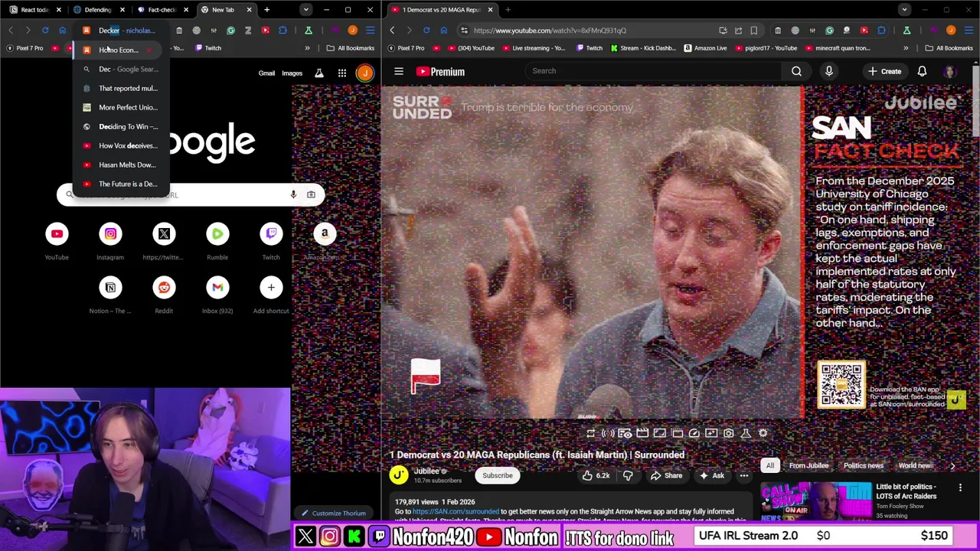Take a screenshot with the player camera icon

728,433
